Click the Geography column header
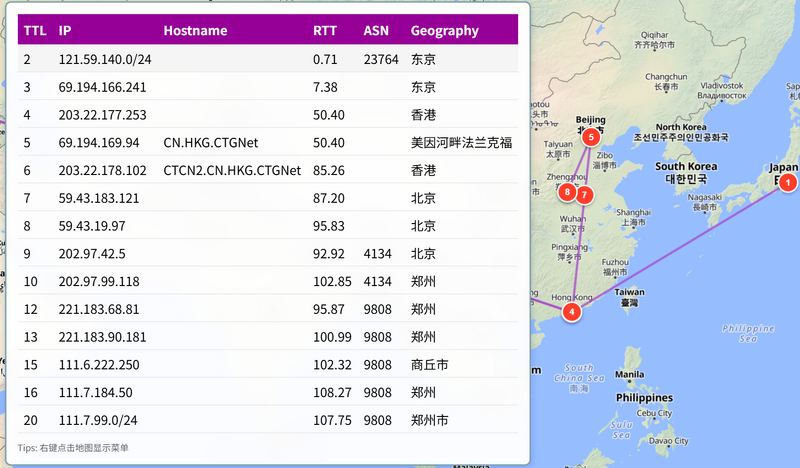This screenshot has height=468, width=800. [444, 31]
